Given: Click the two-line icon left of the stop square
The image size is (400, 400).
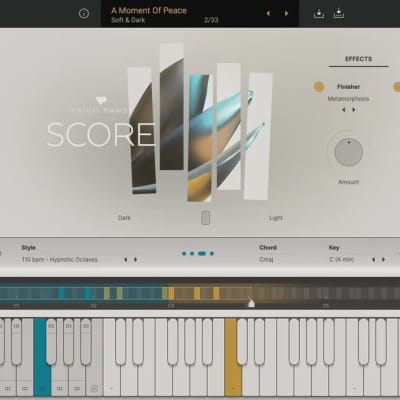Looking at the screenshot, I should coord(77,388).
